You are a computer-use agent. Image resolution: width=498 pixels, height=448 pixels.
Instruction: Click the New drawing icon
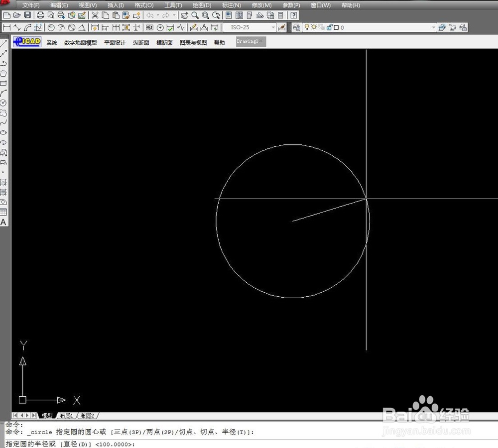click(x=6, y=15)
